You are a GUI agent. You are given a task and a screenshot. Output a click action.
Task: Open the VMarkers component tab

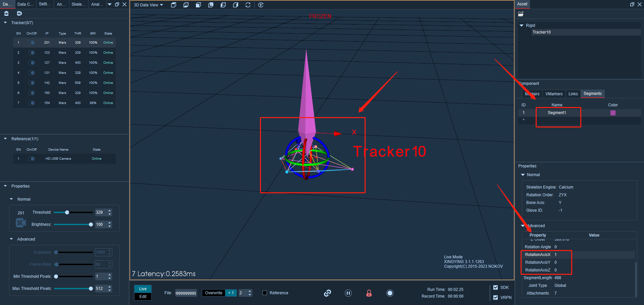click(554, 94)
